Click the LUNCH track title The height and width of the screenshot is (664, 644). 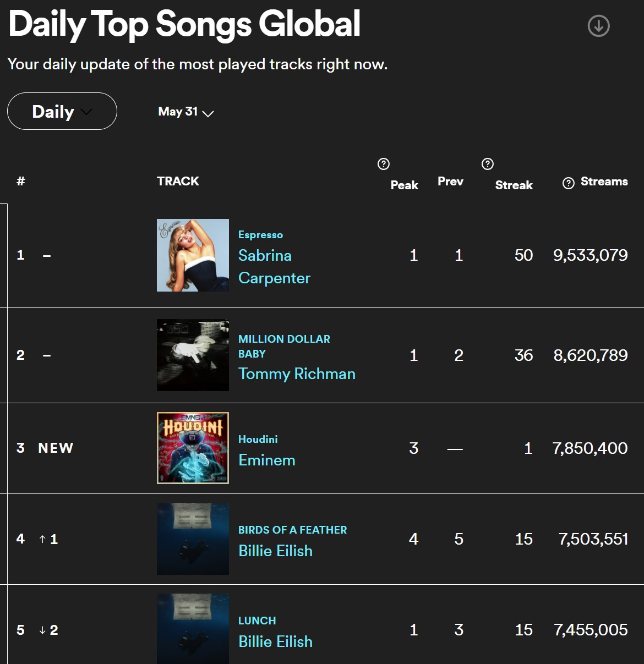click(x=257, y=621)
